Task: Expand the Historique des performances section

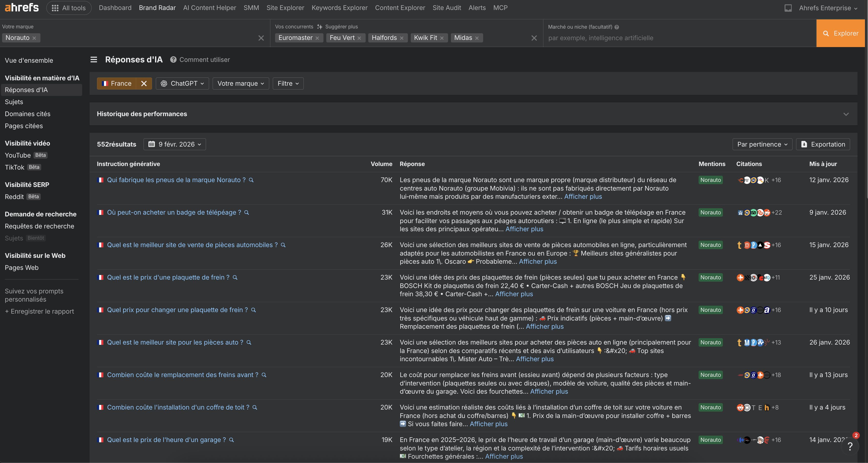Action: [846, 114]
